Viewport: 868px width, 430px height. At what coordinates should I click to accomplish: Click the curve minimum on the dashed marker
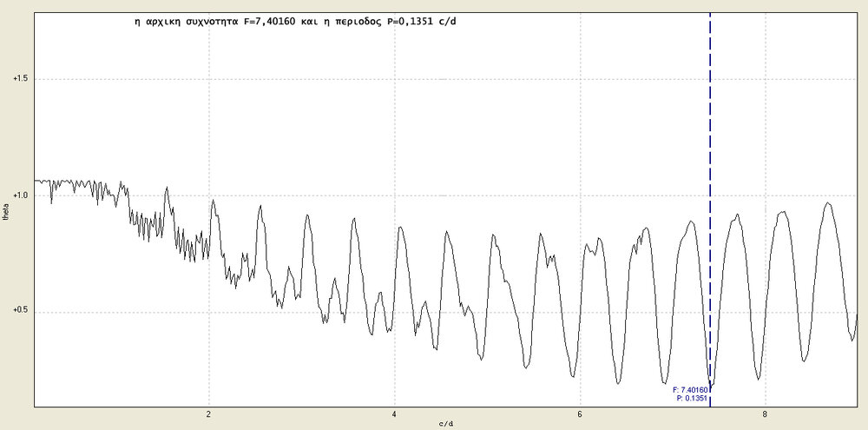pyautogui.click(x=711, y=385)
